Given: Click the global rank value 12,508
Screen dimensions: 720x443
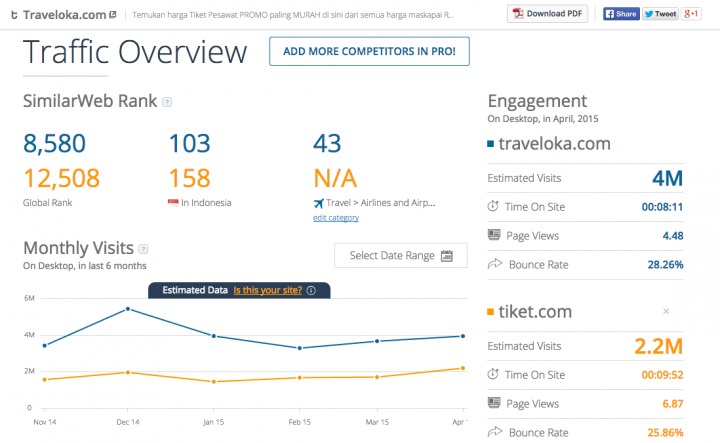Looking at the screenshot, I should point(62,178).
